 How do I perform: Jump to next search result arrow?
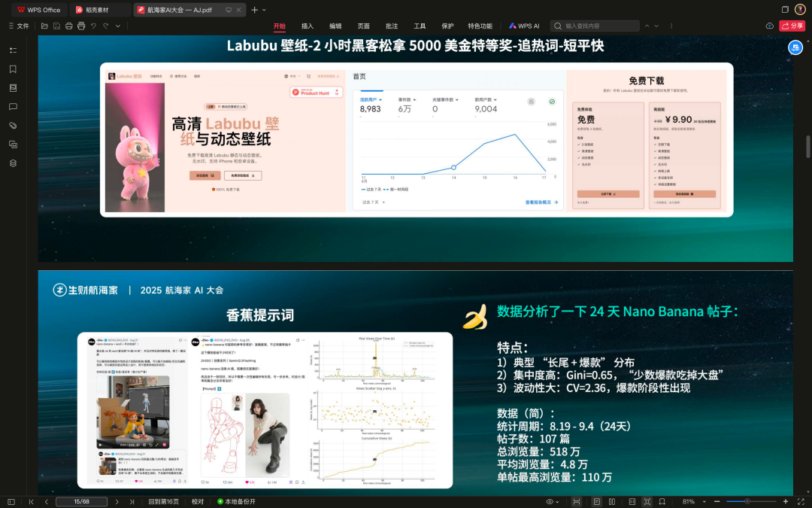point(656,26)
